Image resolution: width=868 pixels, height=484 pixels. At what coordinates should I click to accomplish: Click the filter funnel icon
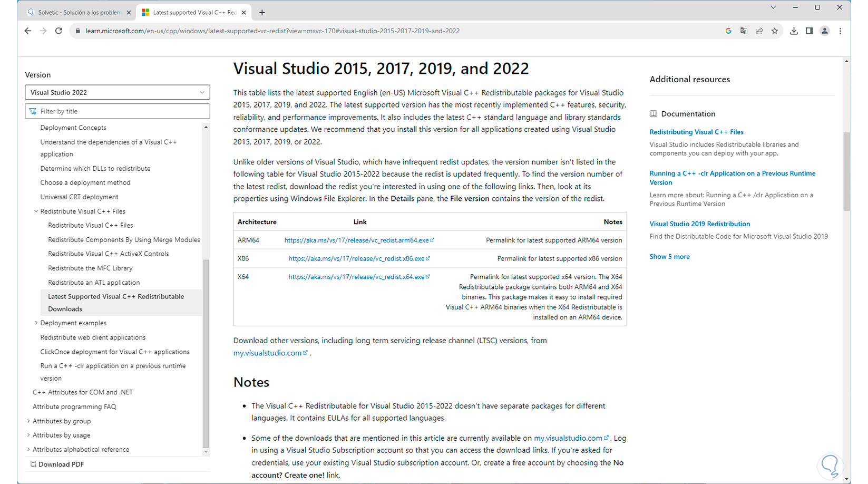[x=33, y=111]
